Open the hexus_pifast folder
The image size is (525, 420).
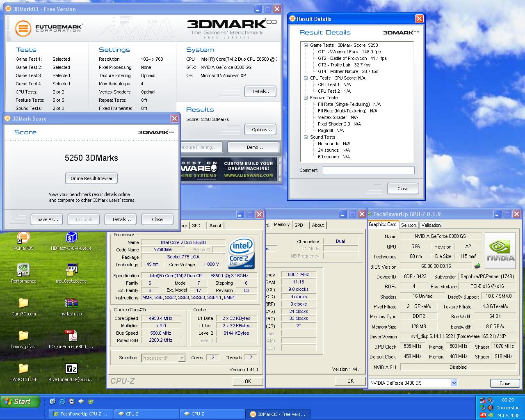click(23, 339)
